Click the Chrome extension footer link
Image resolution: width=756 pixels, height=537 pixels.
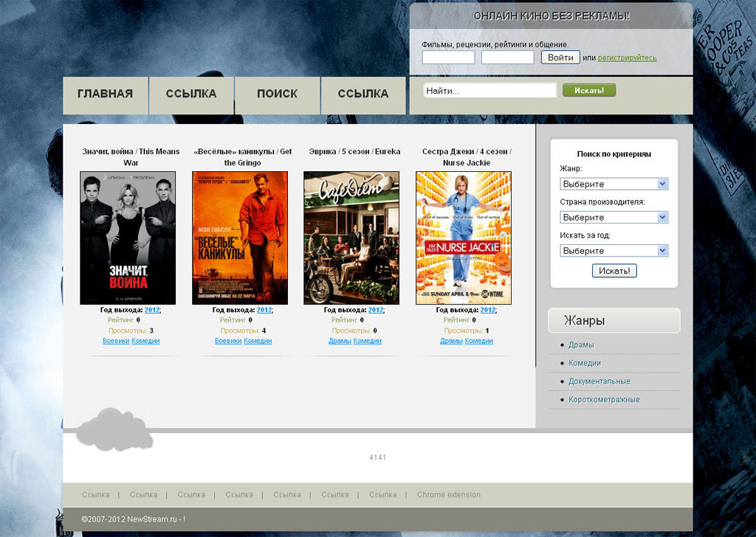click(448, 494)
